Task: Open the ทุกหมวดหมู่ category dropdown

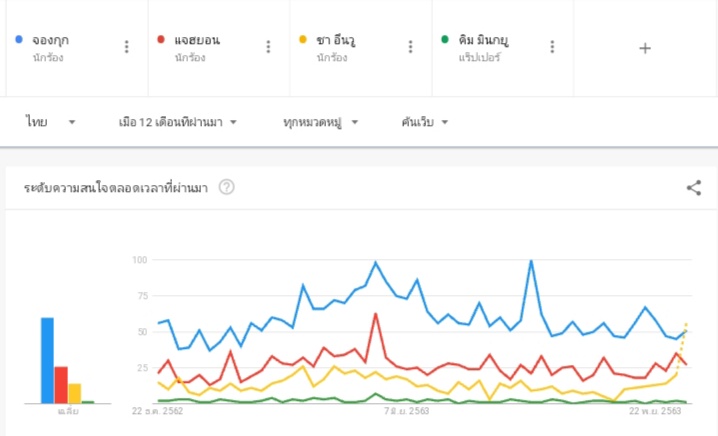Action: point(321,122)
